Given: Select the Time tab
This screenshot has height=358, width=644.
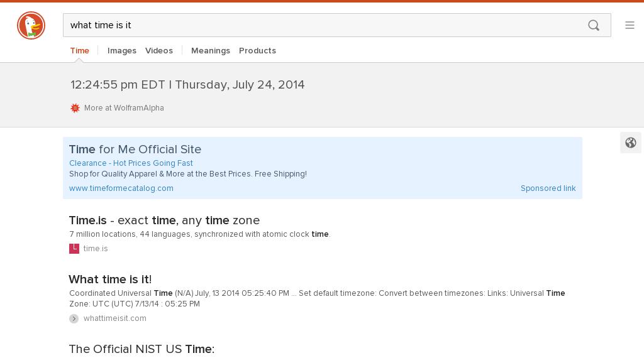Looking at the screenshot, I should point(80,50).
